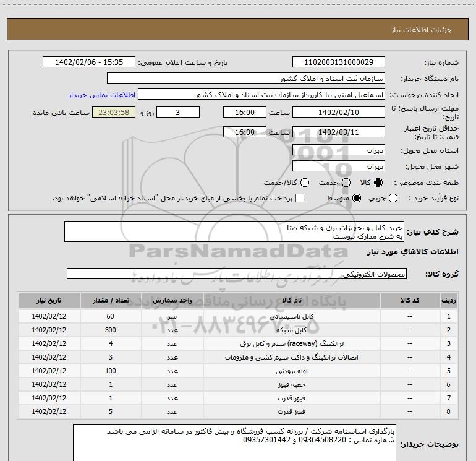Select the متوسط purchase type radio
Image resolution: width=476 pixels, height=461 pixels.
click(x=357, y=198)
